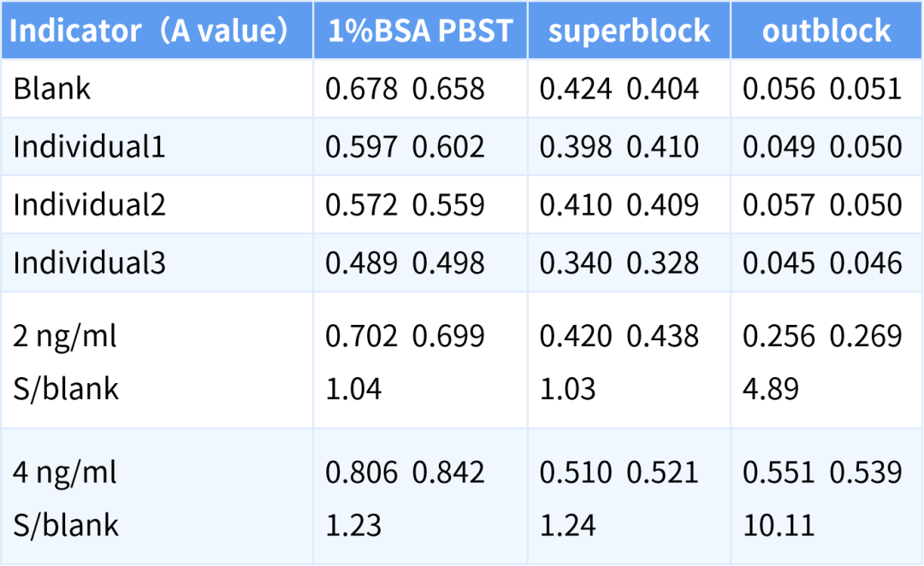Select the 'Individual1' row label
This screenshot has height=566, width=924.
[89, 146]
